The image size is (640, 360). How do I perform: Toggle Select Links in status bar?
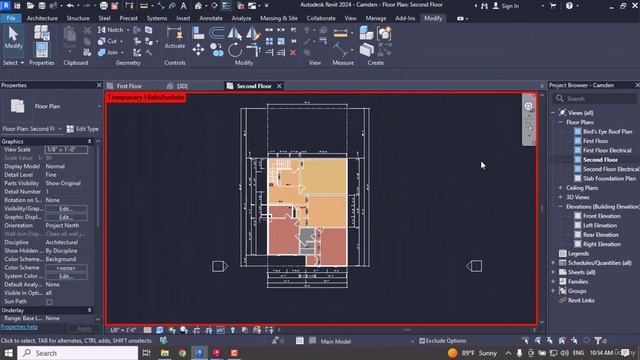click(526, 340)
